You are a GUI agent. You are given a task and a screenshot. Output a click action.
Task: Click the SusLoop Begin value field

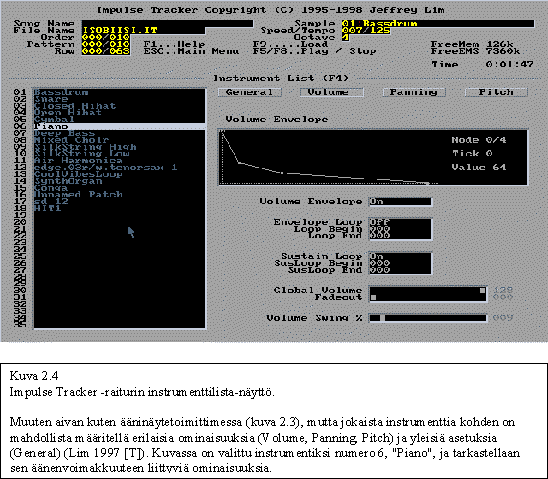(400, 263)
